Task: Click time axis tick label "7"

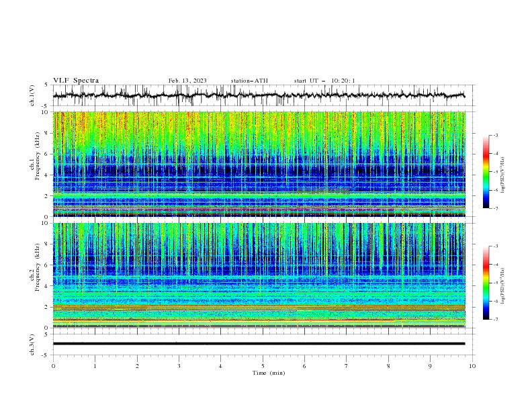Action: [347, 366]
